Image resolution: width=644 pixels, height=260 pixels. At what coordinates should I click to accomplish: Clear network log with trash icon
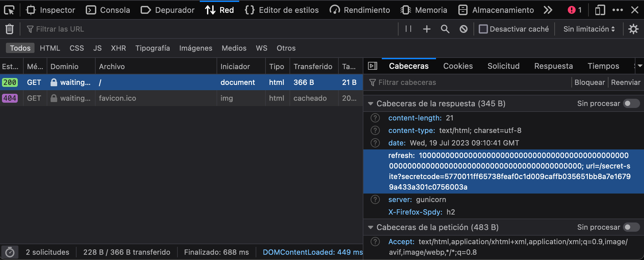(10, 29)
